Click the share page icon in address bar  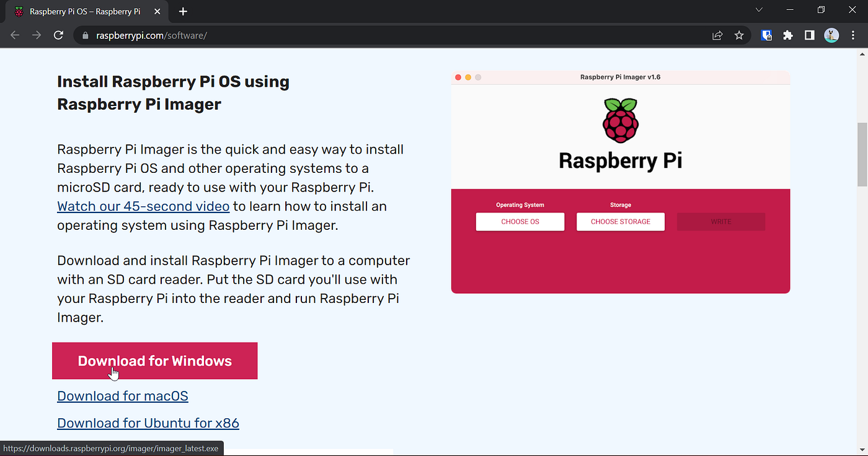pyautogui.click(x=717, y=35)
